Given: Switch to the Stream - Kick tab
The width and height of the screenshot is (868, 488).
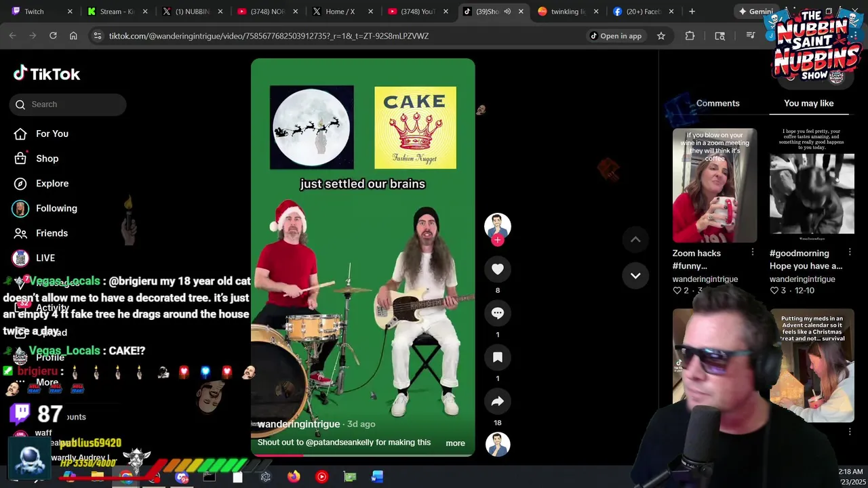Looking at the screenshot, I should click(116, 12).
